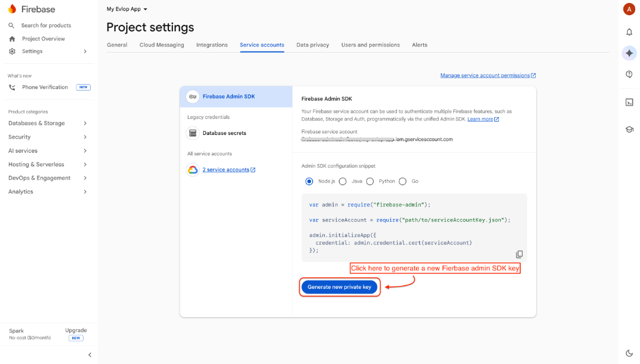Click the Spark plan label

(17, 331)
